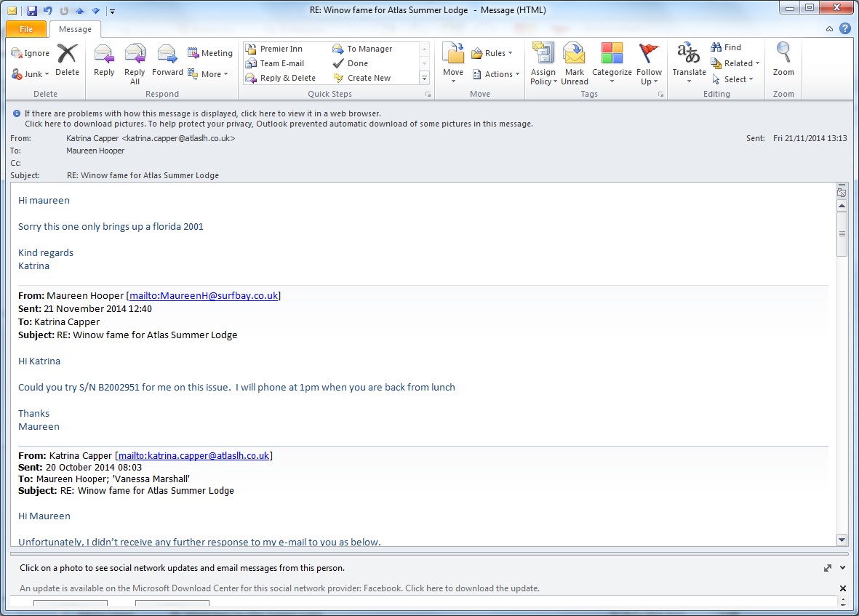
Task: Open the Categorize color menu
Action: (x=612, y=64)
